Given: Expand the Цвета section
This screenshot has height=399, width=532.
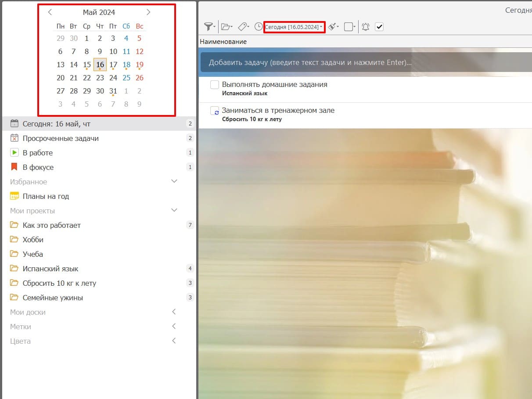Looking at the screenshot, I should coord(174,341).
